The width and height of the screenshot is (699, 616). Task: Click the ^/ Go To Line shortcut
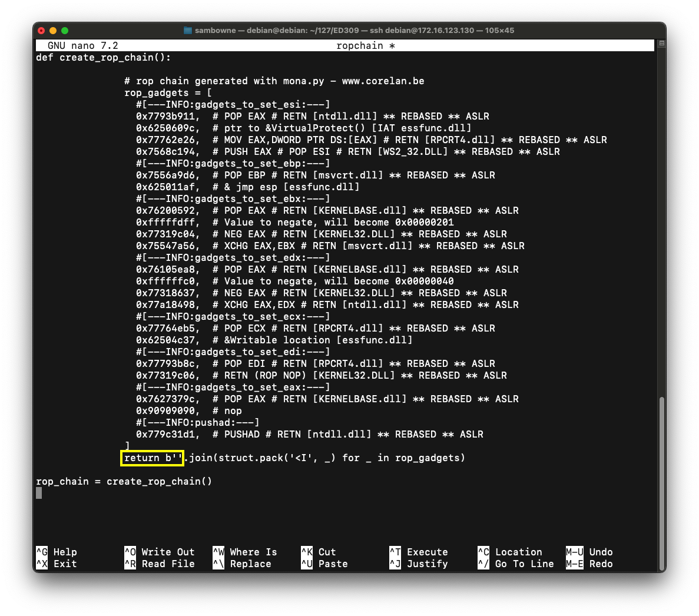(x=516, y=564)
